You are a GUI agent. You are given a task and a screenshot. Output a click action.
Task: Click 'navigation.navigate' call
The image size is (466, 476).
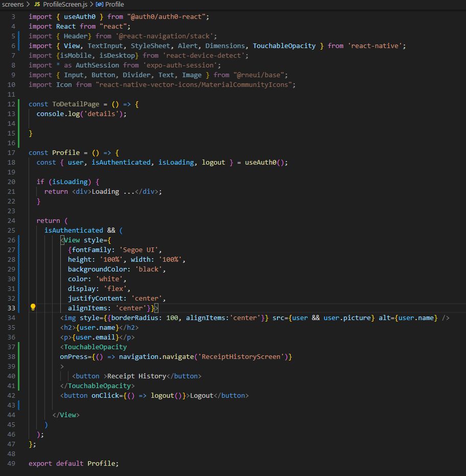tap(156, 357)
